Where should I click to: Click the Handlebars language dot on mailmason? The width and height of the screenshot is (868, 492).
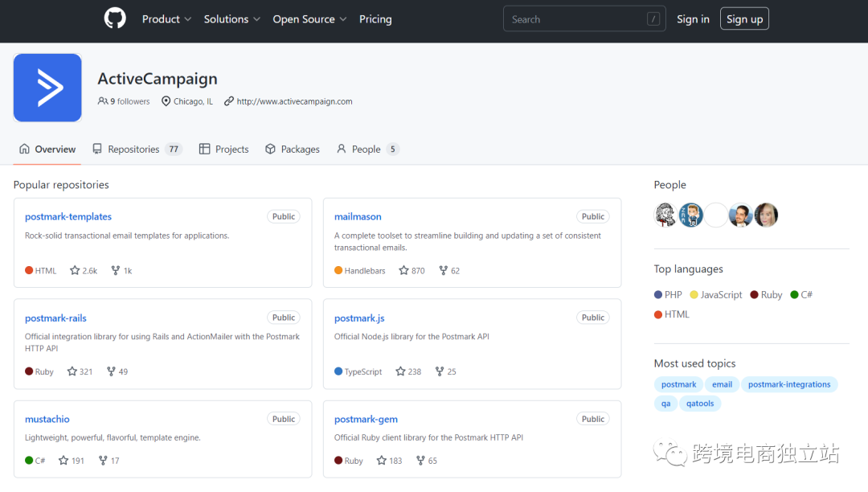pos(338,270)
